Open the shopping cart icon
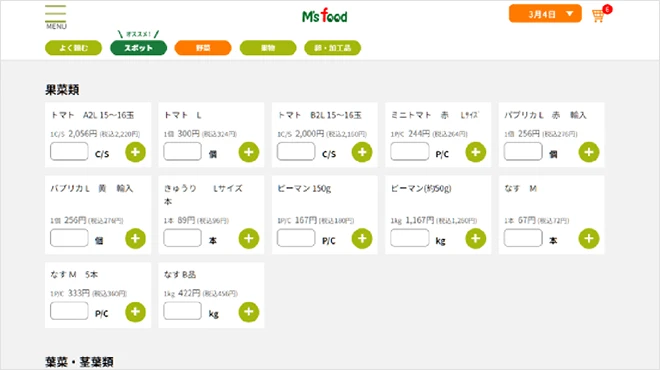The height and width of the screenshot is (370, 660). pos(598,16)
